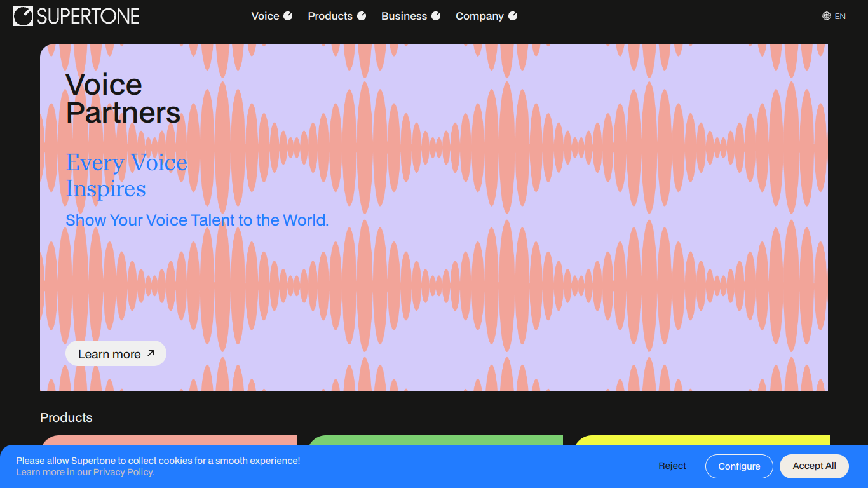
Task: Click the green product card
Action: click(x=435, y=440)
